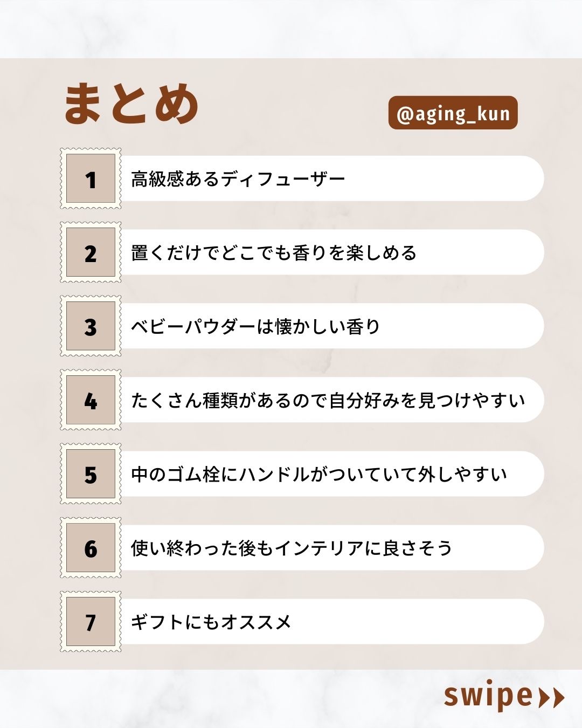Click the number 5 stamp badge
582x728 pixels.
(91, 474)
